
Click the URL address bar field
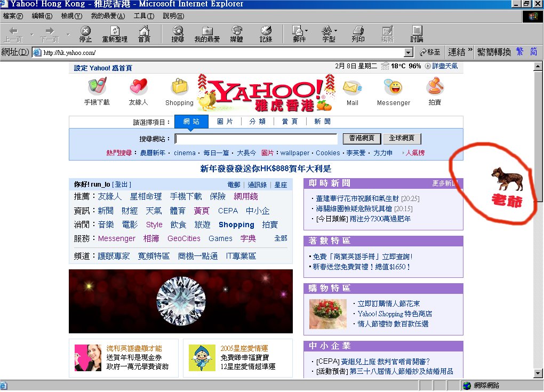click(222, 52)
